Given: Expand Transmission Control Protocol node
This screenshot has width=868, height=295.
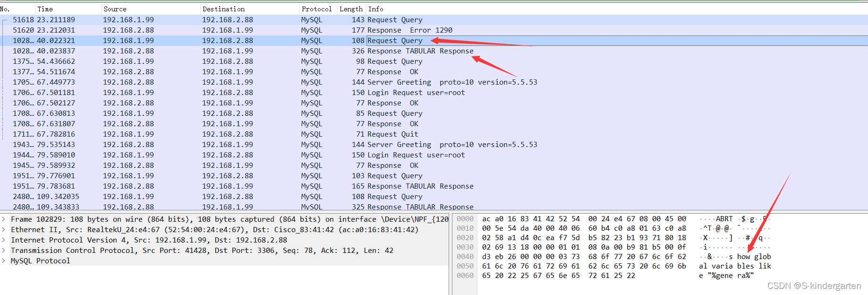Looking at the screenshot, I should pyautogui.click(x=4, y=251).
